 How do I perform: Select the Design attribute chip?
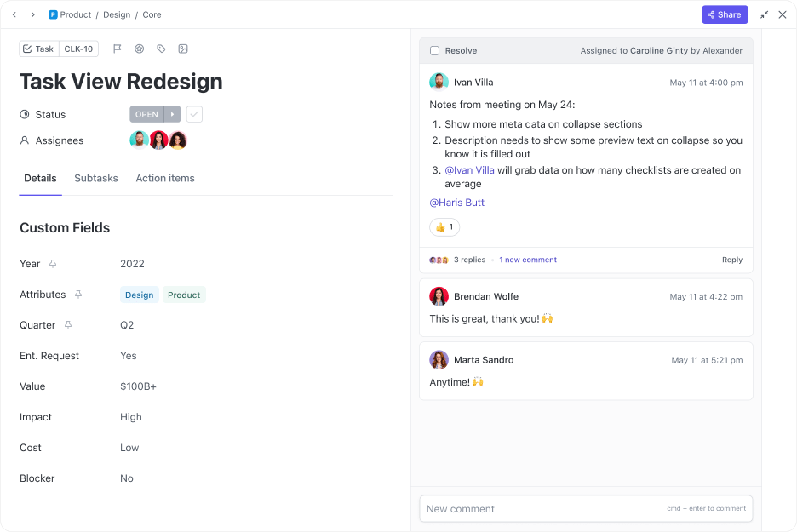(139, 295)
